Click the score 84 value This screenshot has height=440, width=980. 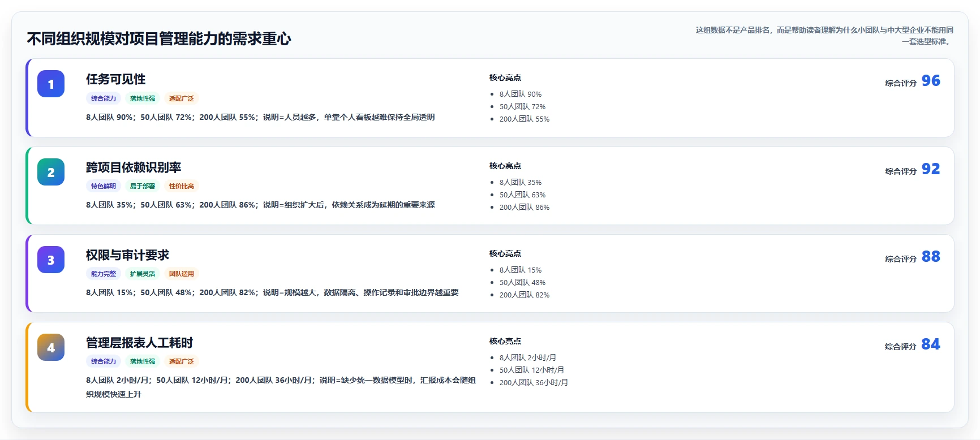pyautogui.click(x=931, y=344)
